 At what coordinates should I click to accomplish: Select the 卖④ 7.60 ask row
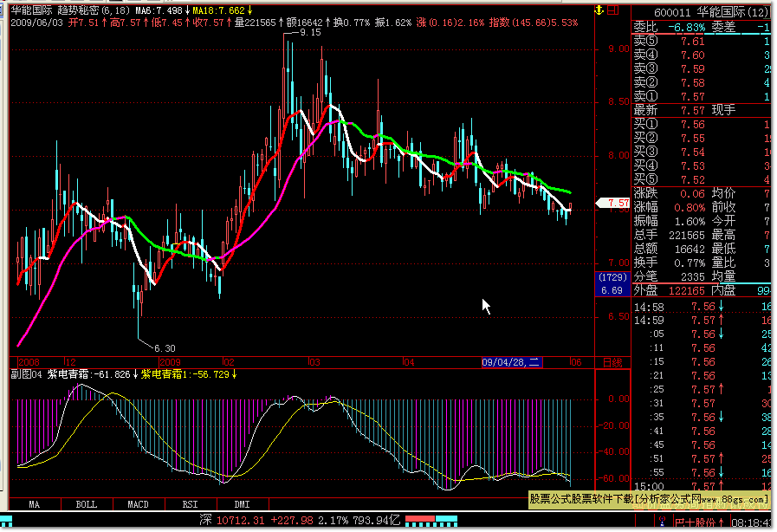click(x=702, y=55)
